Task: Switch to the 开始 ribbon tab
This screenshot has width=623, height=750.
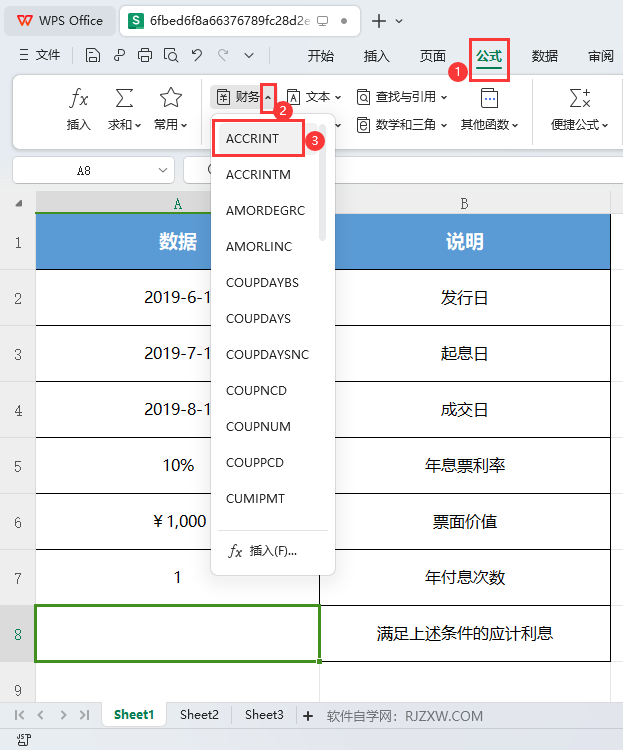Action: coord(321,56)
